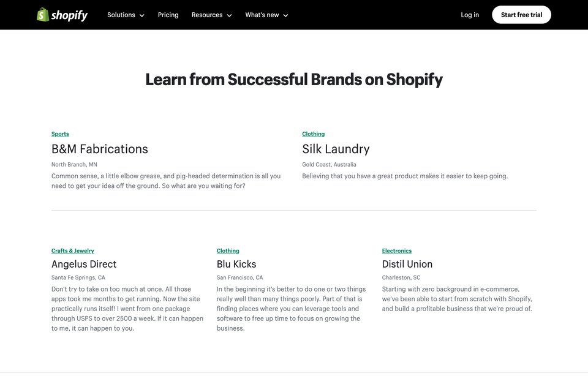Open the Clothing link above Silk Laundry
Image resolution: width=588 pixels, height=384 pixels.
click(x=313, y=134)
